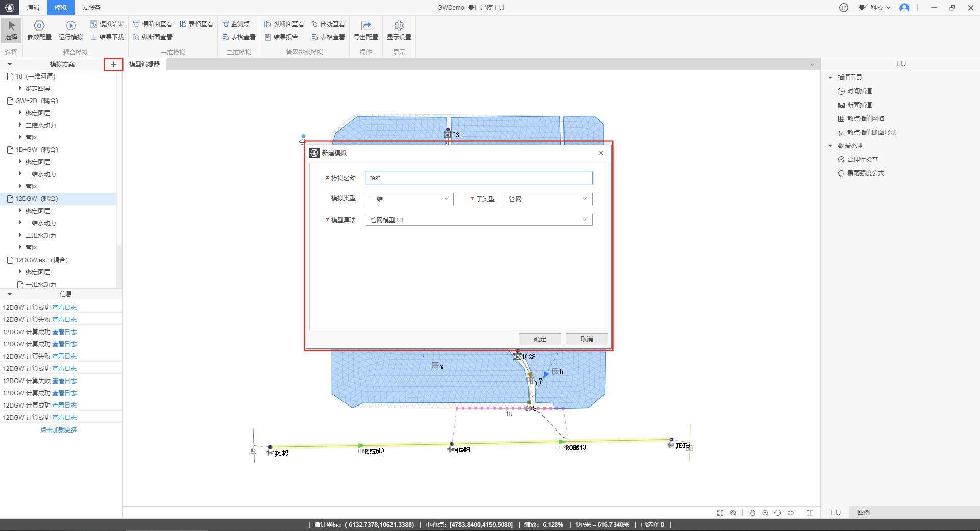Toggle 2D view mode
Screen dimensions: 980x531
[791, 513]
